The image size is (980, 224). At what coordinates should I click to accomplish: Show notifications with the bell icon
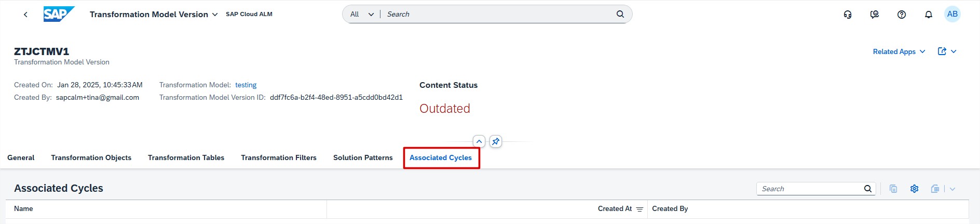tap(929, 15)
